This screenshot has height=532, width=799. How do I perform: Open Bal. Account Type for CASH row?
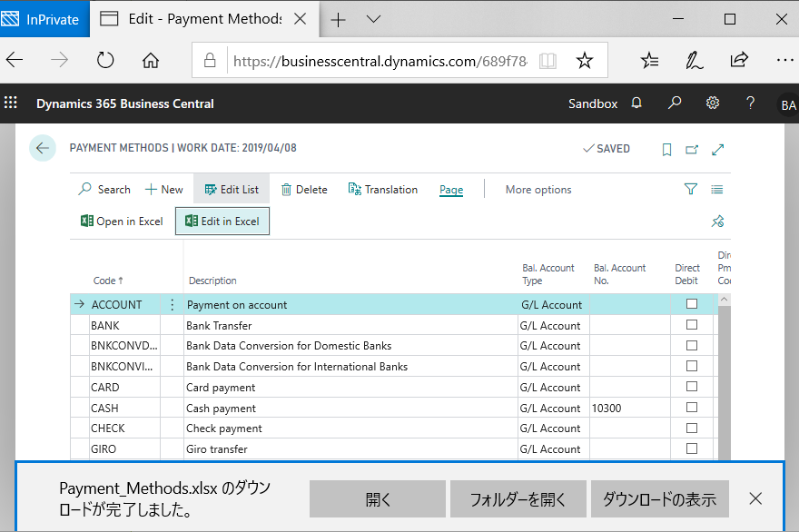pos(553,409)
